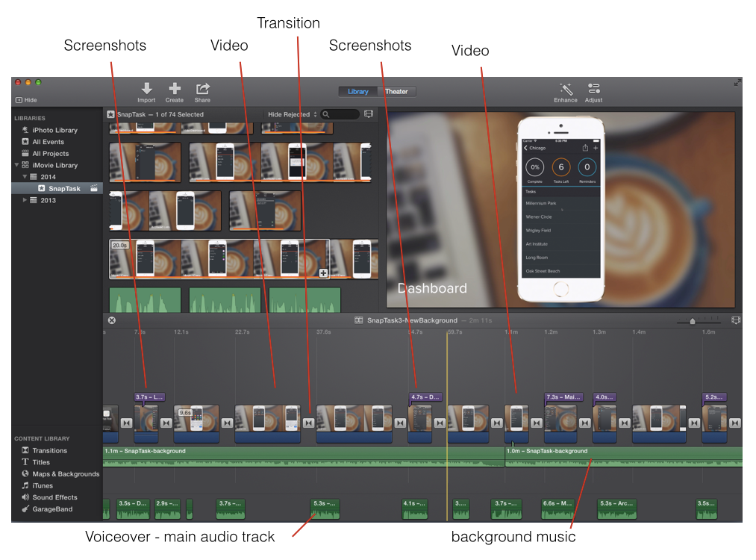Select the 3.7s – L... title bar
This screenshot has height=560, width=756.
click(149, 397)
